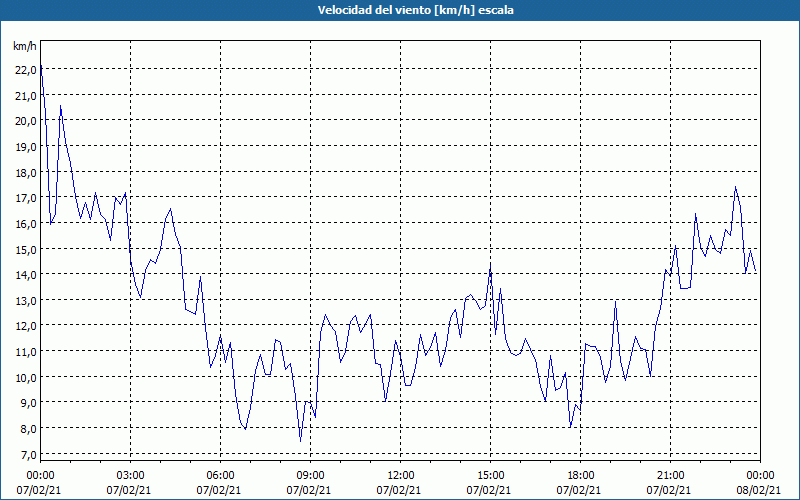Screen dimensions: 800x500
Task: Click the 17,0 y-axis value
Action: pyautogui.click(x=26, y=198)
